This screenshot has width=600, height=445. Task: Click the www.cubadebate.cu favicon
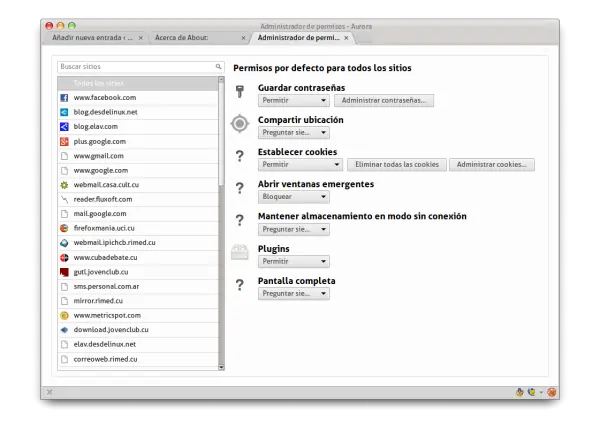click(64, 258)
